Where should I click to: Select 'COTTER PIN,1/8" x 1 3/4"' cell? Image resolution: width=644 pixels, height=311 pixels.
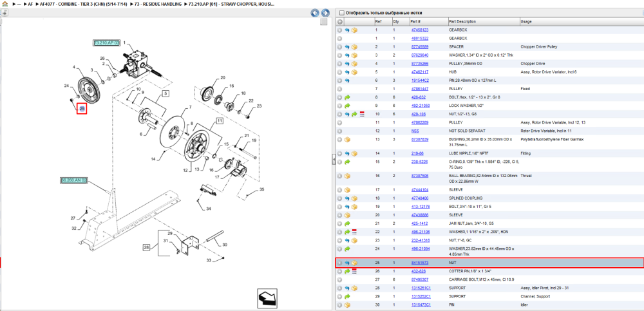tap(471, 271)
